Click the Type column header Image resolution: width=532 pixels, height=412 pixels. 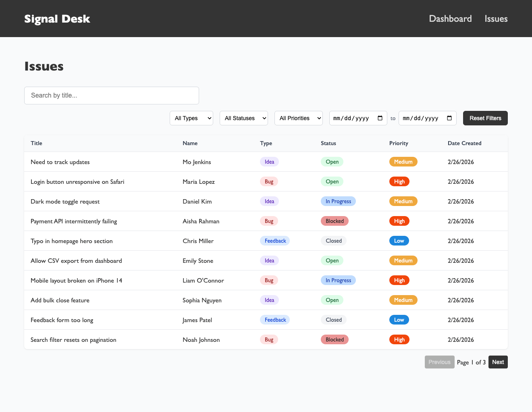click(266, 143)
